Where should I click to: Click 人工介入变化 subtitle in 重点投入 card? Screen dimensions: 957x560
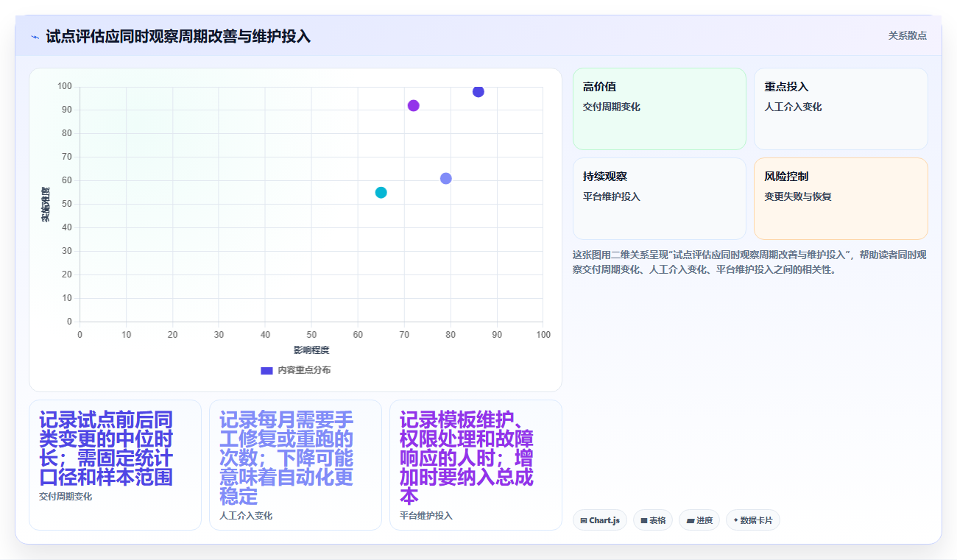(793, 107)
